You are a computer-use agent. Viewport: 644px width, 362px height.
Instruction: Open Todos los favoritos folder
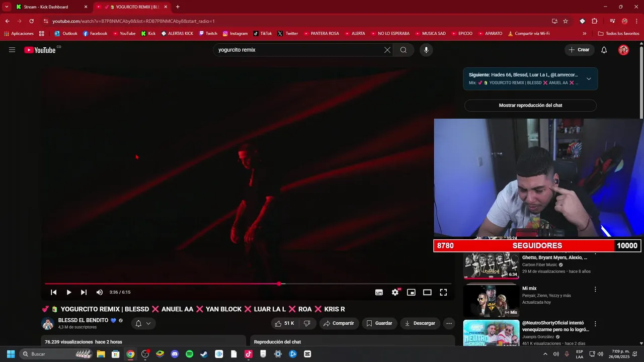(618, 34)
